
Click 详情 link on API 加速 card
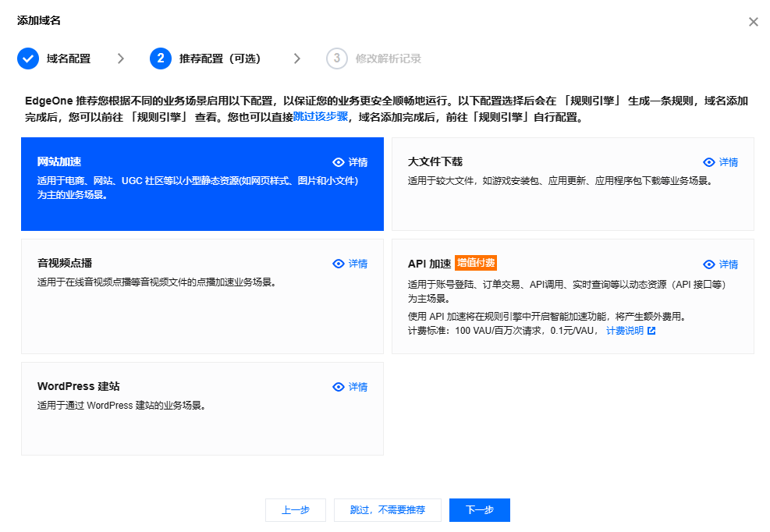coord(729,264)
